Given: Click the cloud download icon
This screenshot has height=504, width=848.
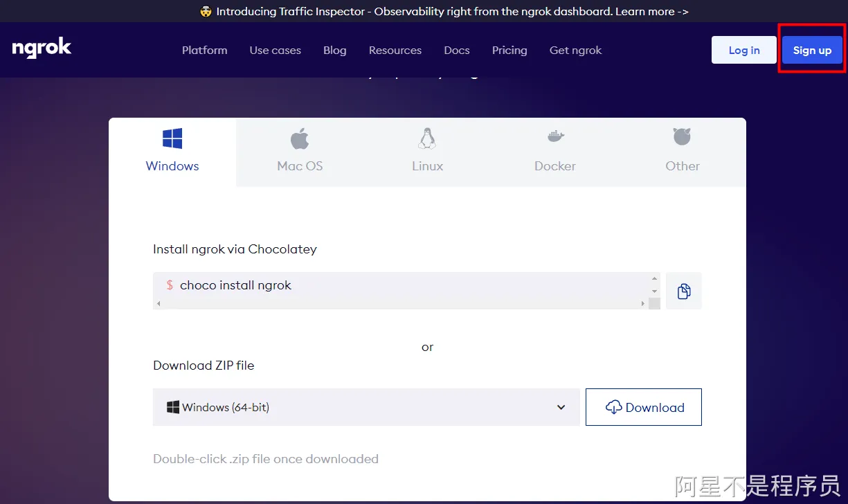Looking at the screenshot, I should [x=613, y=407].
